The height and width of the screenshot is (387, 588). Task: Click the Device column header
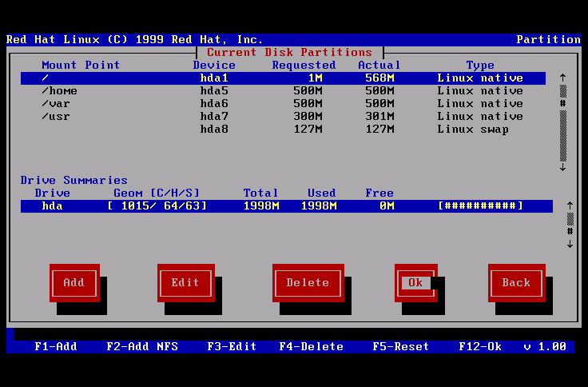pos(214,66)
